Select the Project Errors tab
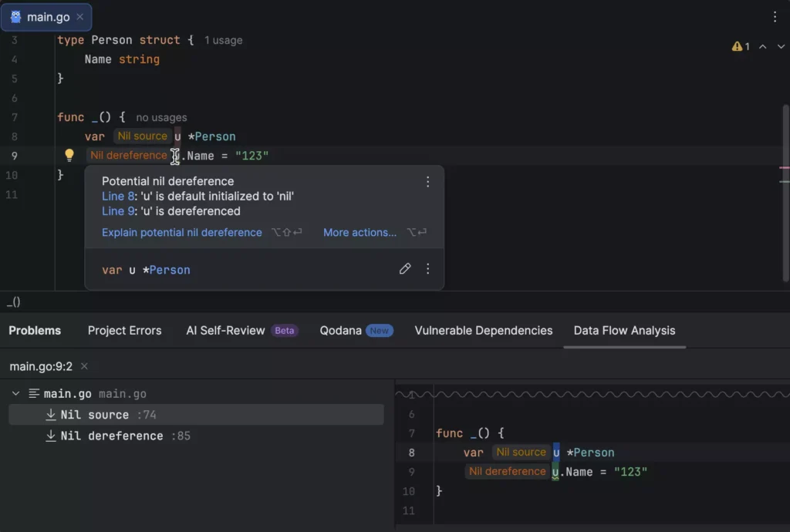Image resolution: width=790 pixels, height=532 pixels. [124, 330]
